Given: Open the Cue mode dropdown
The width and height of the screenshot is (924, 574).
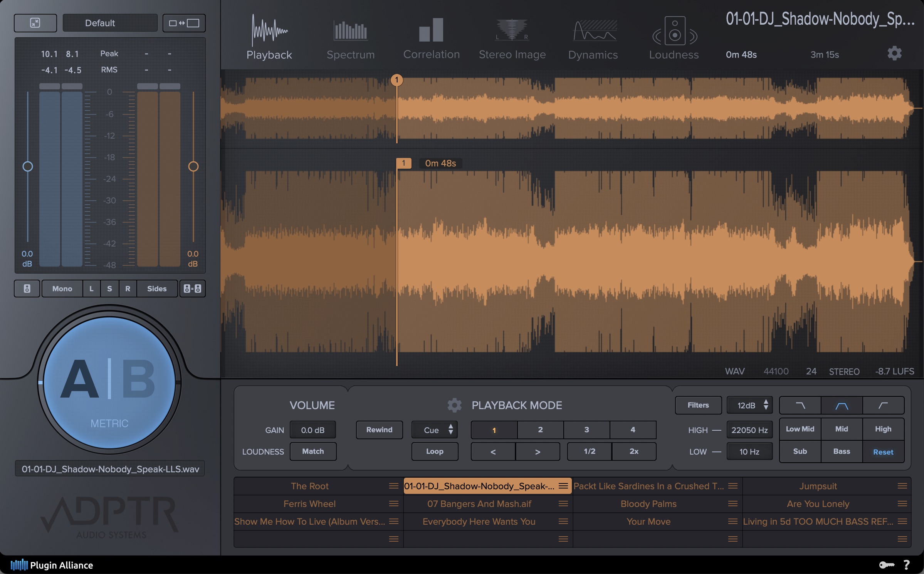Looking at the screenshot, I should click(435, 430).
